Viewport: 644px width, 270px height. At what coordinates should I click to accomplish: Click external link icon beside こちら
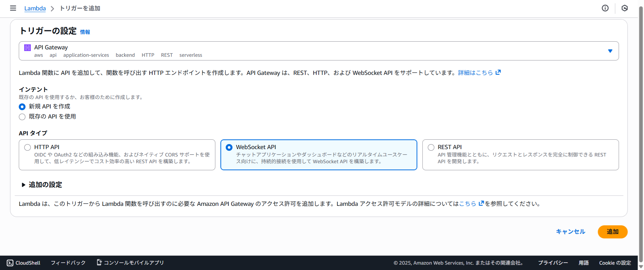coord(481,203)
